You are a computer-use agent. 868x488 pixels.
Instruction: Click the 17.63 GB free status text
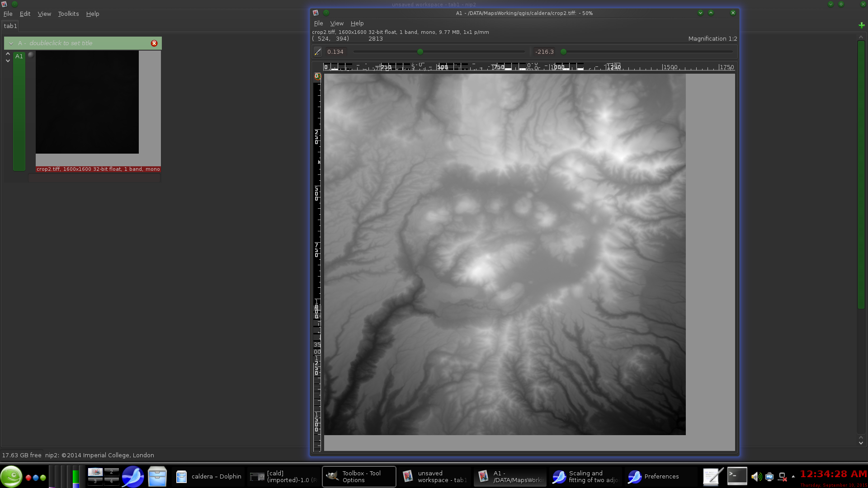click(22, 455)
